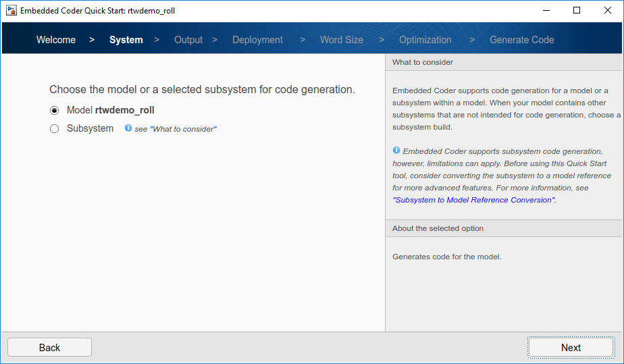Select the System step in wizard header
This screenshot has width=624, height=364.
(x=126, y=40)
